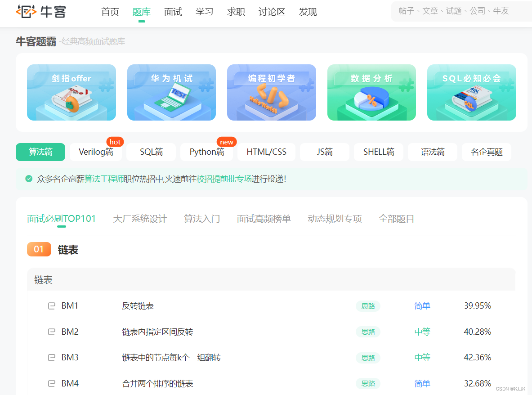This screenshot has width=532, height=395.
Task: Select the 名企真题 category button
Action: tap(487, 152)
